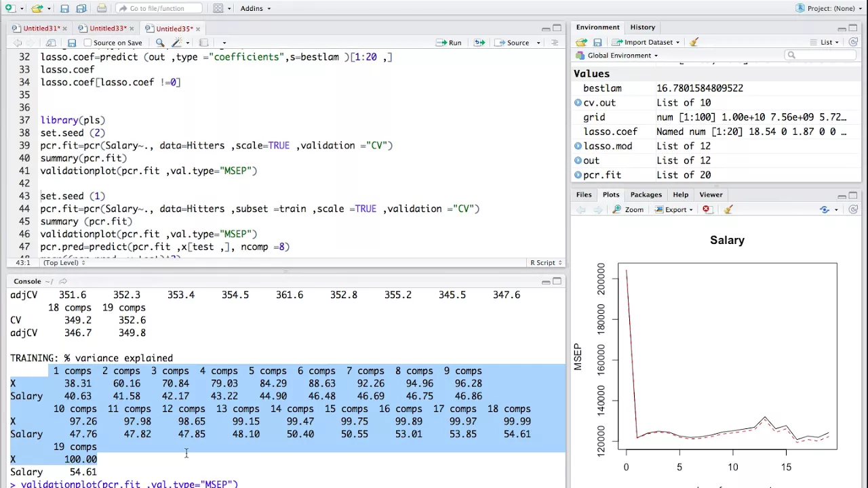Click the Environment search field
Image resolution: width=868 pixels, height=488 pixels.
pyautogui.click(x=821, y=55)
